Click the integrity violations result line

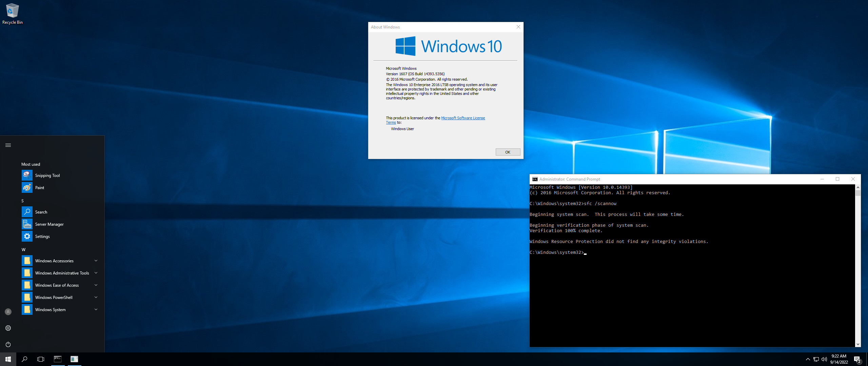tap(619, 242)
